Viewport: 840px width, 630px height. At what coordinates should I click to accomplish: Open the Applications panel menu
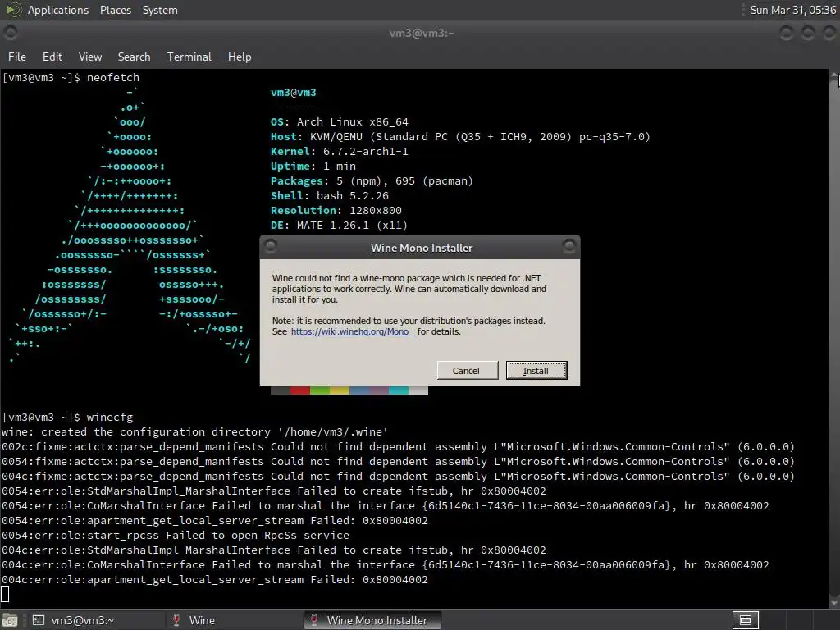(58, 10)
